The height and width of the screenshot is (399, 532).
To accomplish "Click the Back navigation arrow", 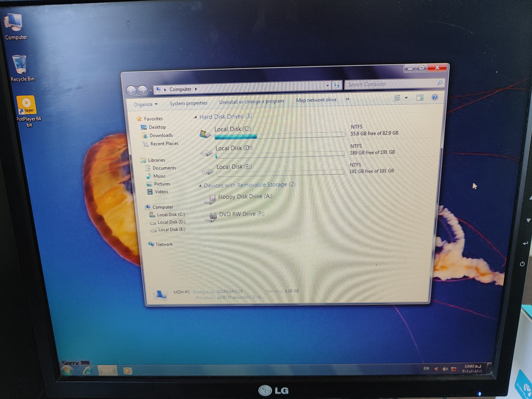I will point(131,91).
